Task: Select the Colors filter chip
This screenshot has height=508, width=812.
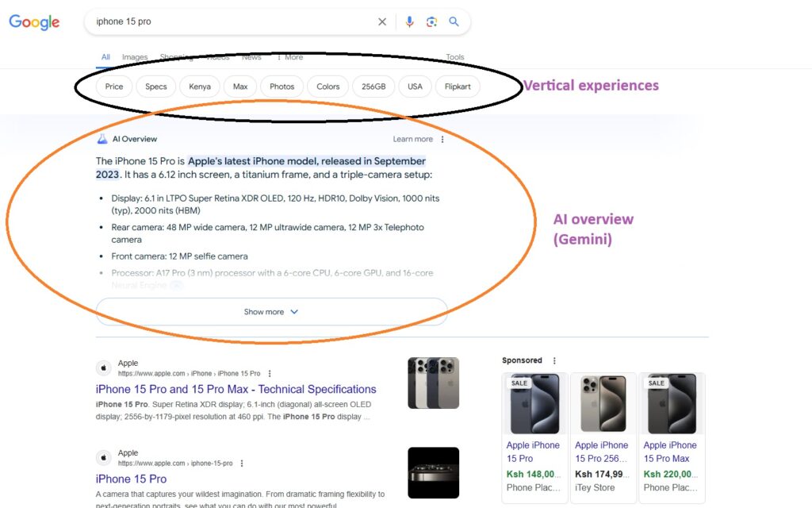Action: tap(328, 87)
